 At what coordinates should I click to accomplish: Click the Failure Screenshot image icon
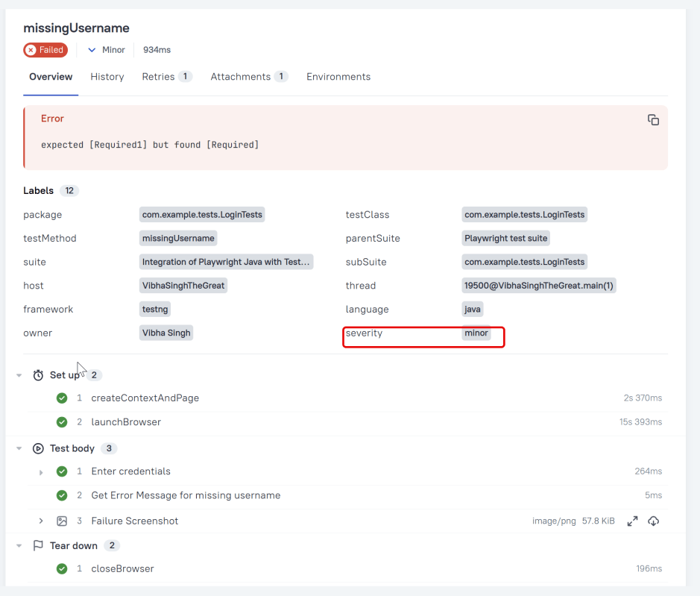pos(63,521)
